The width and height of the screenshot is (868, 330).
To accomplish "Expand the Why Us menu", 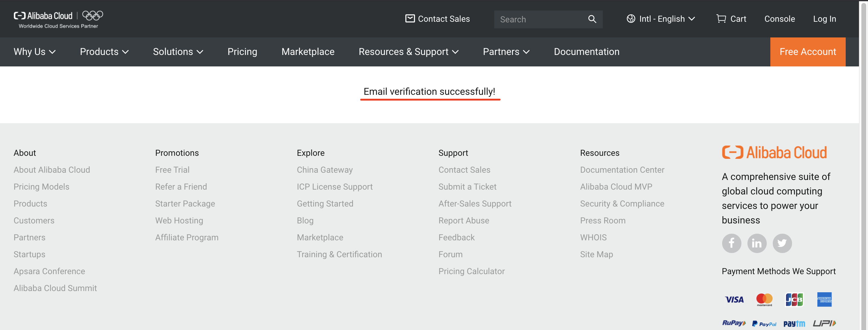I will pos(34,52).
